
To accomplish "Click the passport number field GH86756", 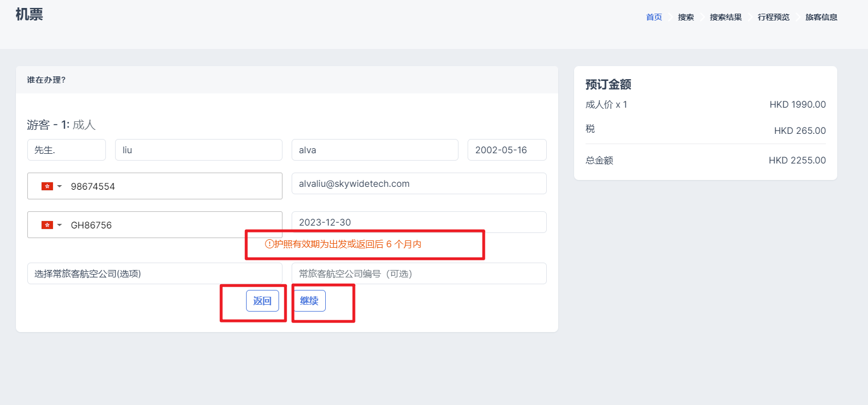I will (x=171, y=225).
